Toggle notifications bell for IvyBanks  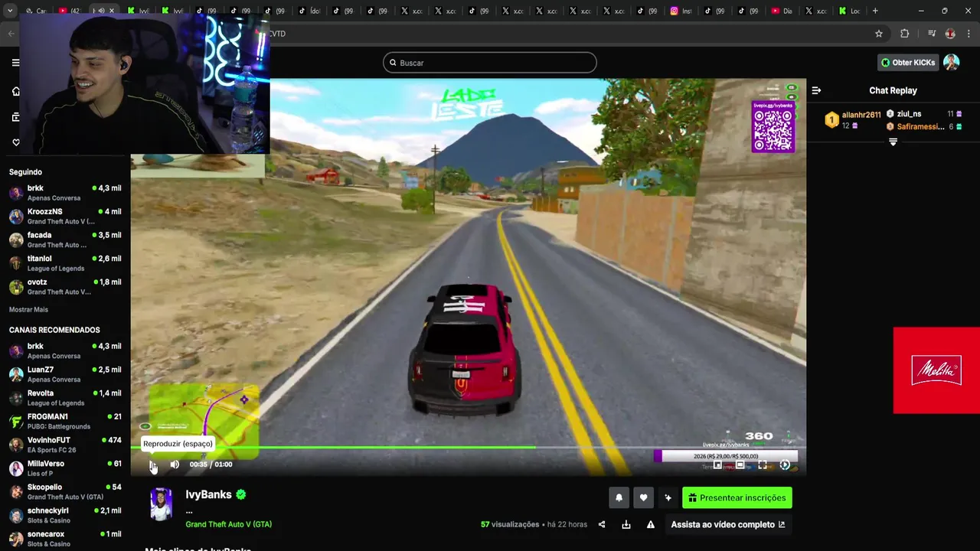coord(619,497)
